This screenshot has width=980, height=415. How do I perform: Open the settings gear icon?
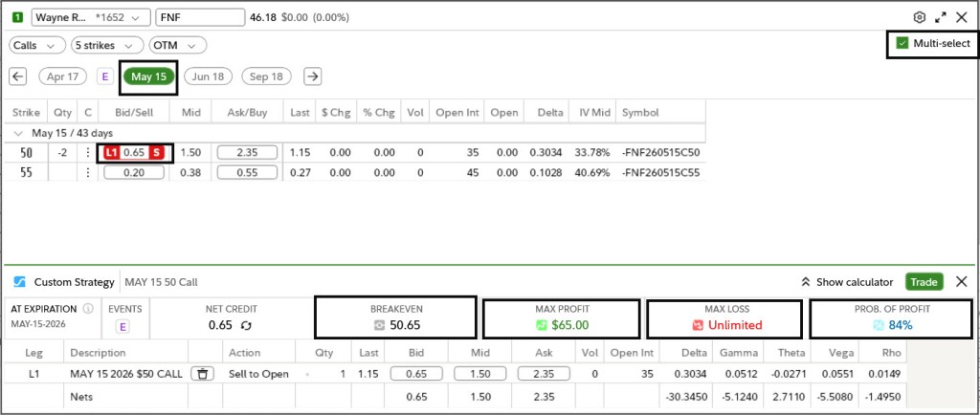[x=920, y=17]
